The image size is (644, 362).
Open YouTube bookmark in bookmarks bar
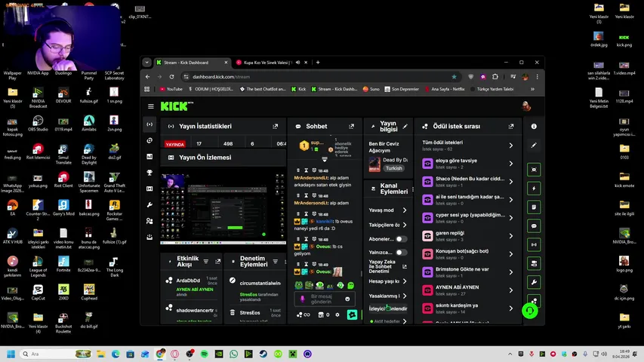[x=171, y=89]
